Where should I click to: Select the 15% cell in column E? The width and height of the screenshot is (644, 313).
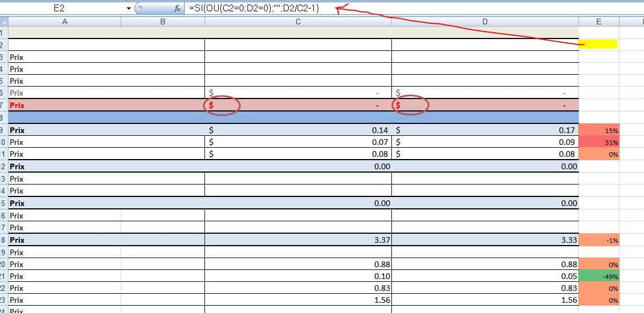(x=599, y=130)
